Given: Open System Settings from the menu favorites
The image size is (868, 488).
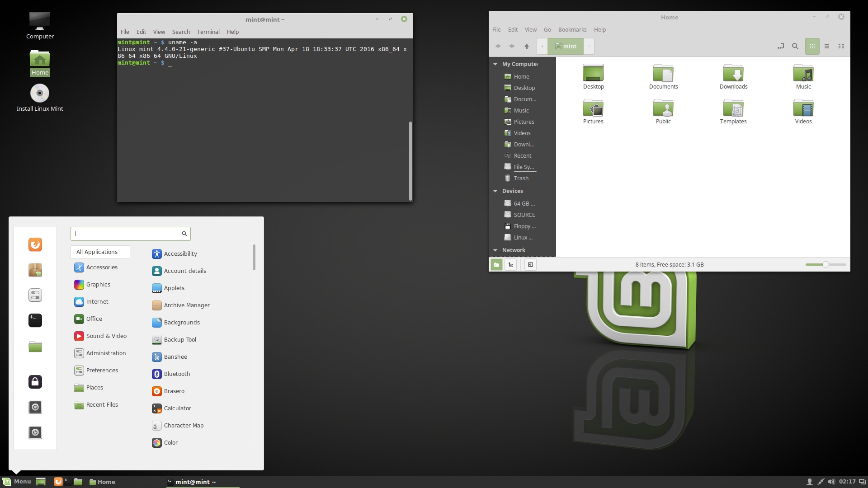Looking at the screenshot, I should [35, 295].
